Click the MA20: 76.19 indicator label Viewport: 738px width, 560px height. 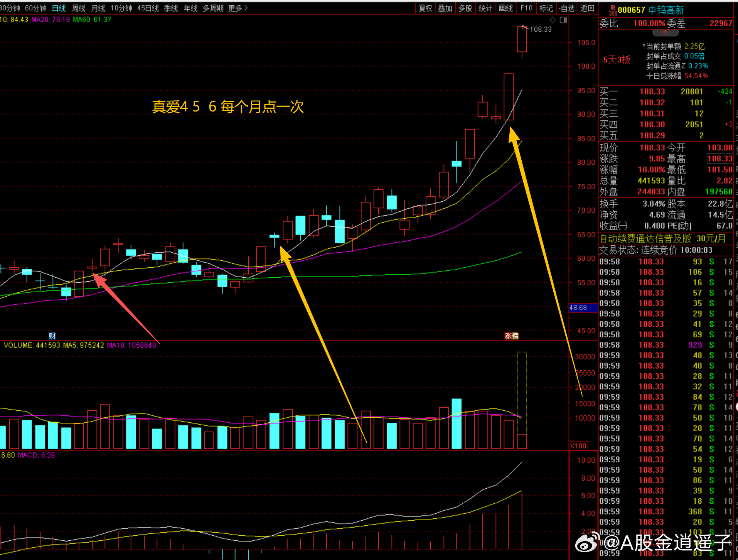coord(51,19)
